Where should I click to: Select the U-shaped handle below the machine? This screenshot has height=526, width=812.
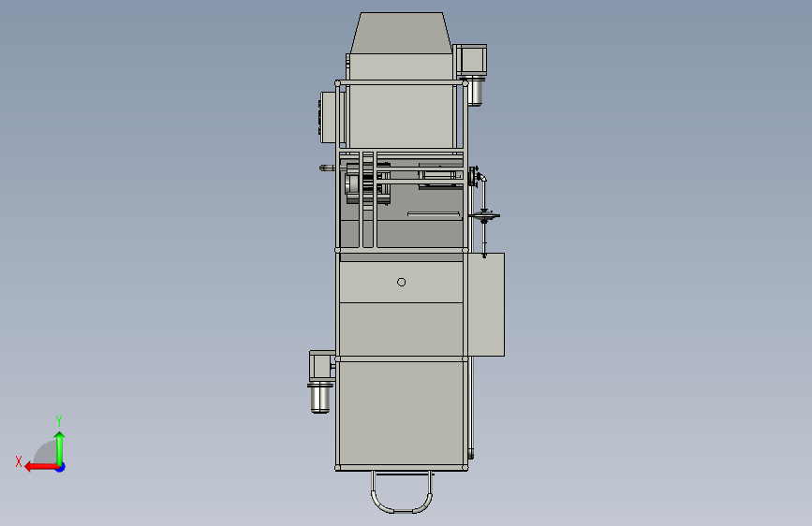[402, 491]
